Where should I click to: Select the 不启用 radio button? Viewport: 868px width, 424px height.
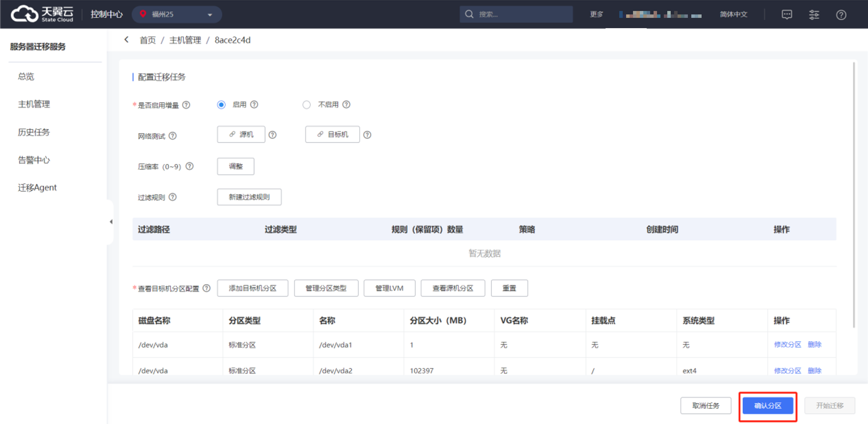click(x=306, y=105)
